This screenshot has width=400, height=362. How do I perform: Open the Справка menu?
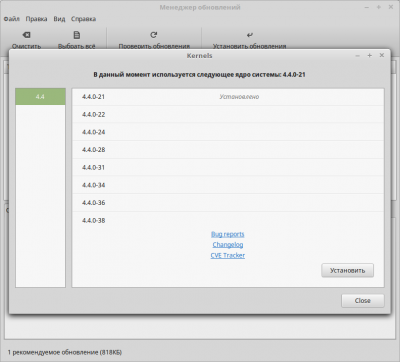coord(83,19)
